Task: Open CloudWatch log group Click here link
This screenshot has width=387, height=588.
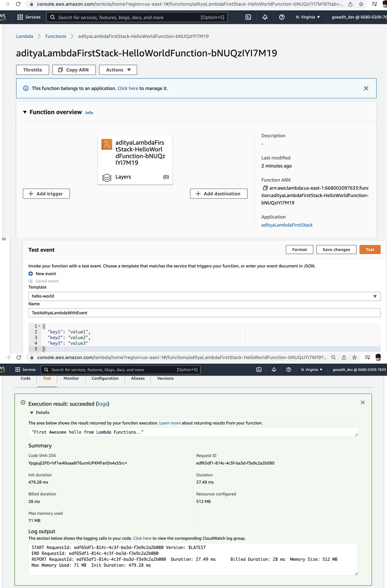Action: [x=142, y=538]
